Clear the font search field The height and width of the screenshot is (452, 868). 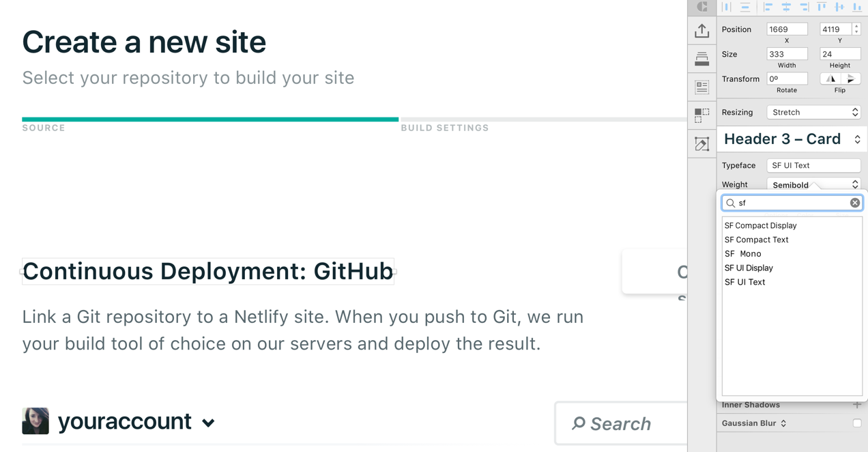(x=854, y=203)
